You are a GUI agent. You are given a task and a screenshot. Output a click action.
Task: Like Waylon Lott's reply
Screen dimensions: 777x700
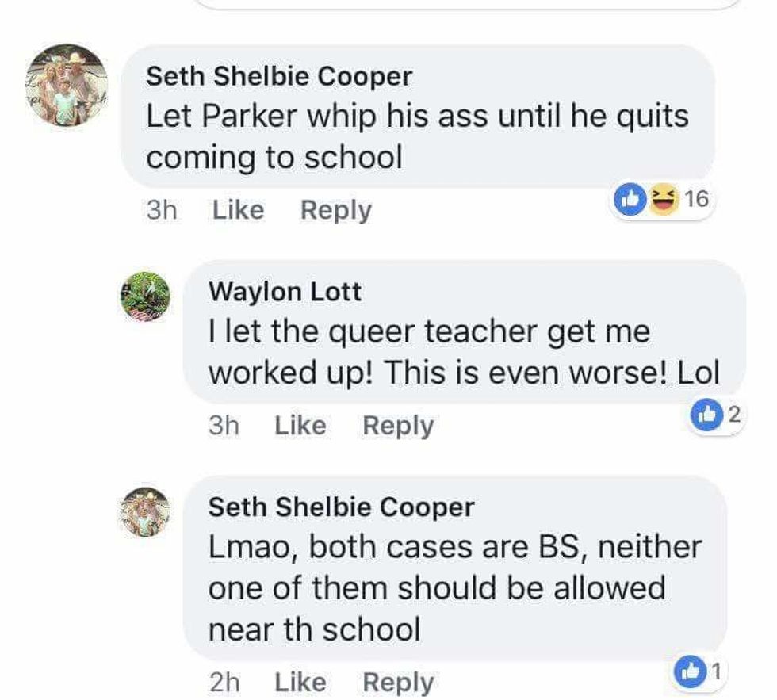pos(300,426)
